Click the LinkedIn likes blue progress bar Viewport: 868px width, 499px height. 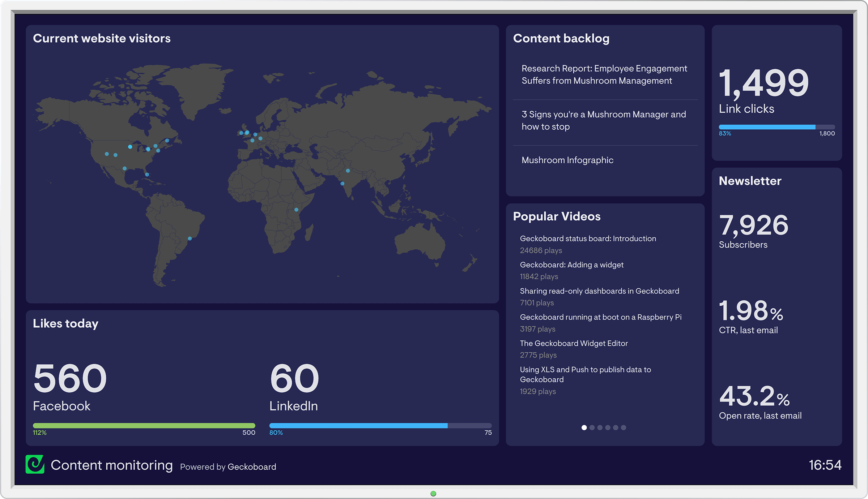pyautogui.click(x=358, y=426)
